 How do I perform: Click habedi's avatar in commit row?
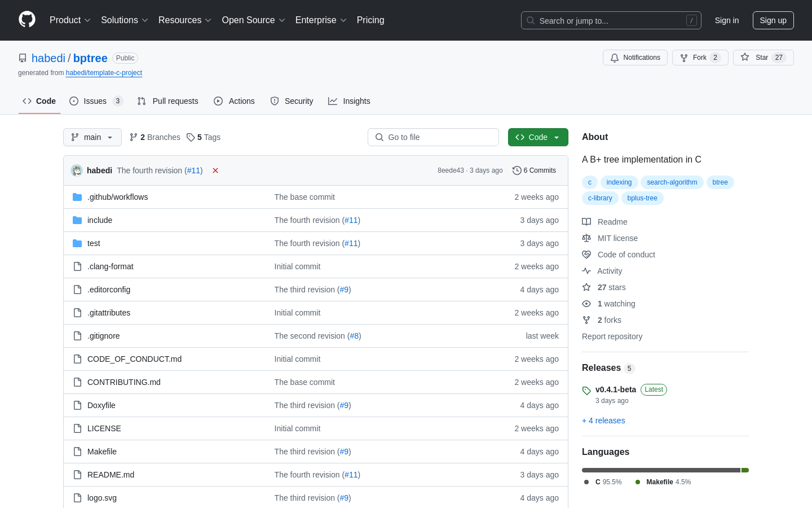pyautogui.click(x=77, y=170)
